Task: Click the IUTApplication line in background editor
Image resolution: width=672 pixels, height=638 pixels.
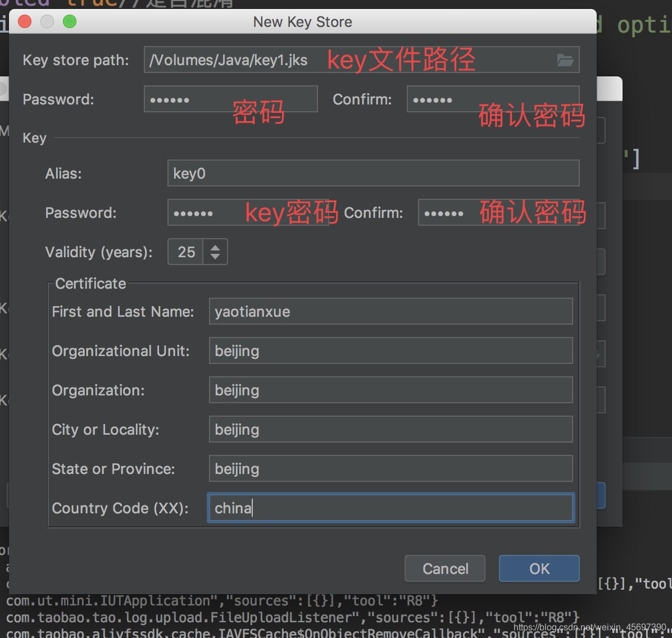Action: [222, 601]
